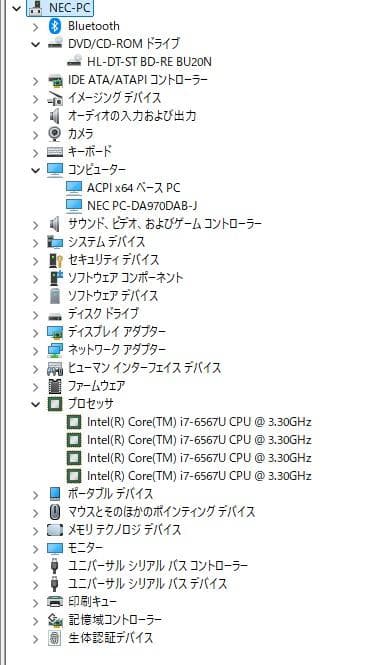Select the メモリ テクノロジ デバイス label

coord(124,530)
